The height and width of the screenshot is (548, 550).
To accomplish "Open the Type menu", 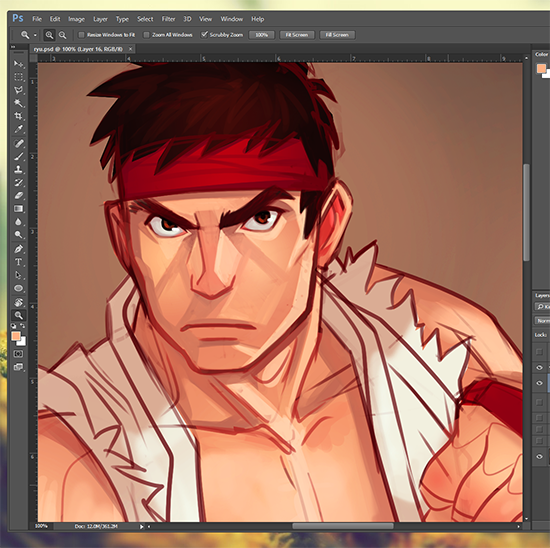I will [x=122, y=19].
